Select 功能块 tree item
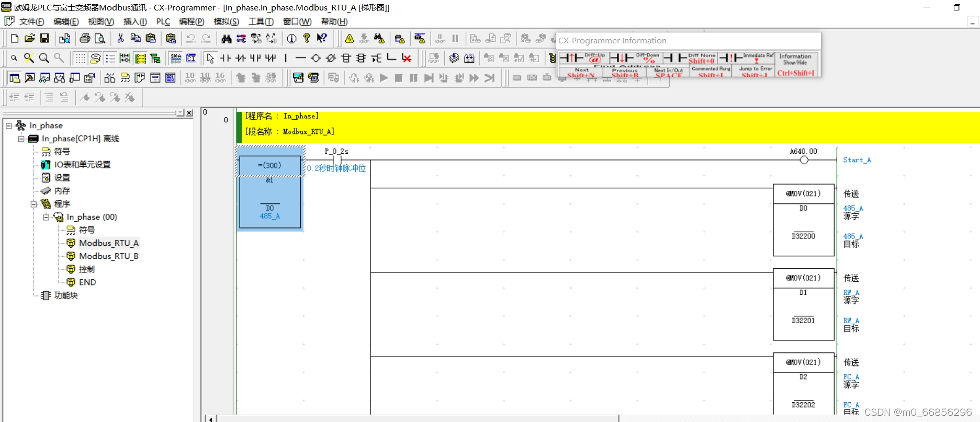The image size is (980, 422). coord(65,295)
